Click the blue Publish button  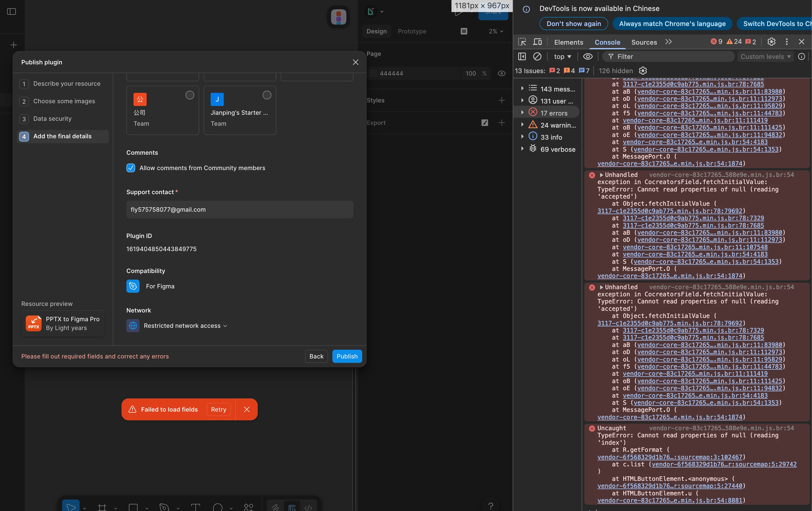tap(347, 357)
